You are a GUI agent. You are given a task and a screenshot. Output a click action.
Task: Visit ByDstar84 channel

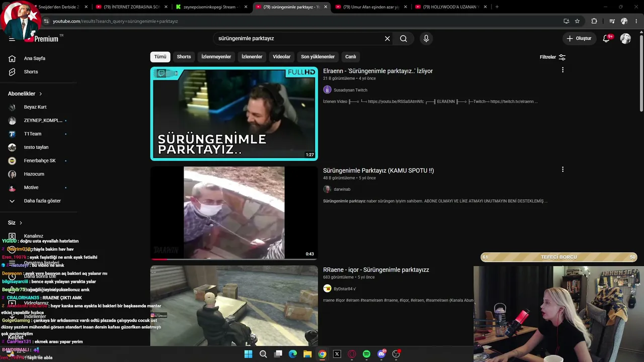click(345, 289)
